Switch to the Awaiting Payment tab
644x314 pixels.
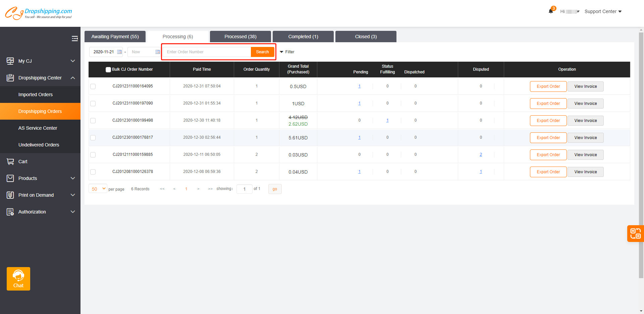coord(115,37)
